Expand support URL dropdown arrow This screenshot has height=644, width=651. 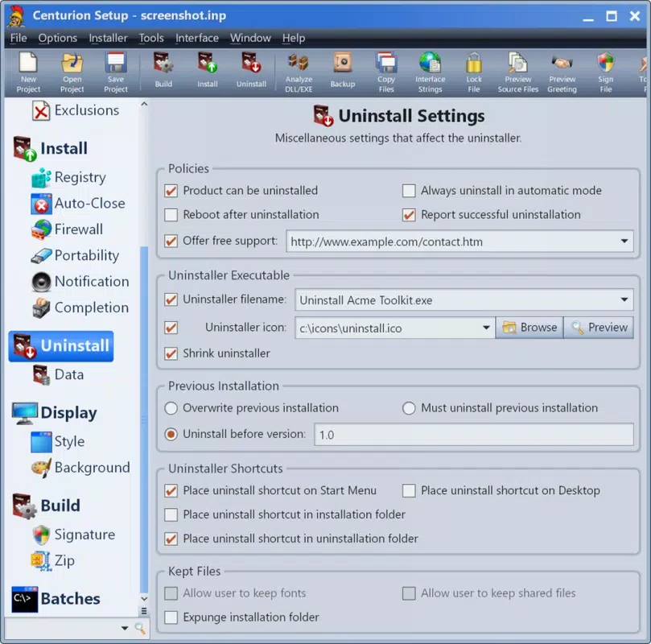[x=624, y=242]
